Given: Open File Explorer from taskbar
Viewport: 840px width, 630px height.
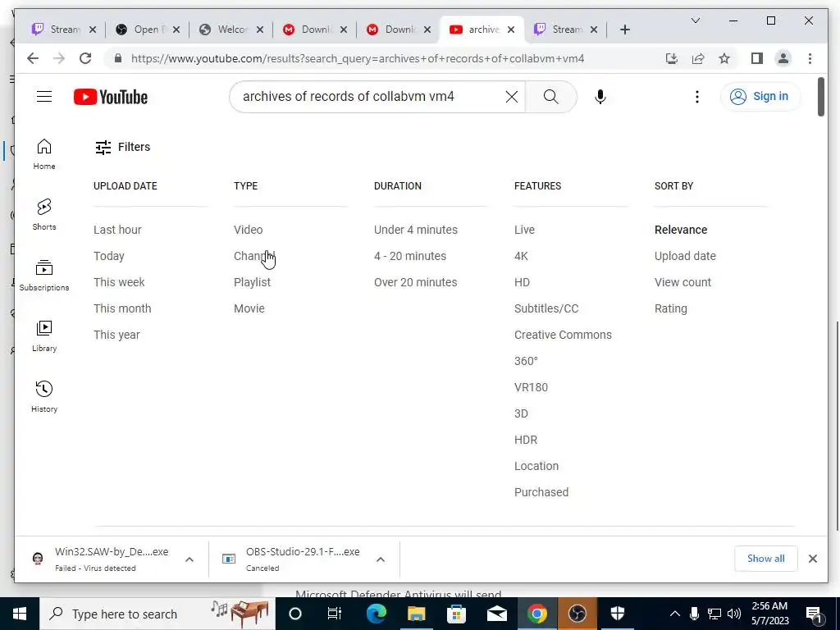Looking at the screenshot, I should (416, 614).
